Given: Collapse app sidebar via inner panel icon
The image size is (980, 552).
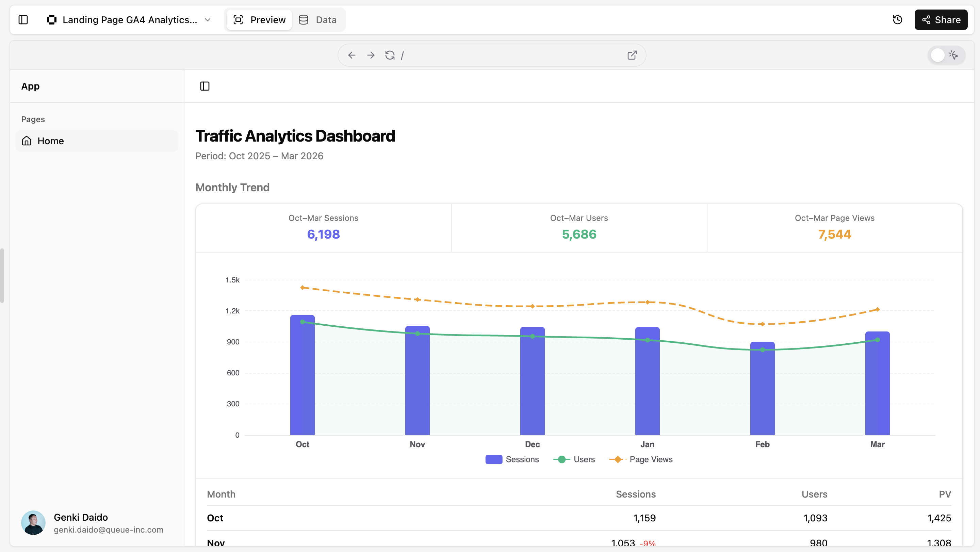Looking at the screenshot, I should pyautogui.click(x=205, y=86).
